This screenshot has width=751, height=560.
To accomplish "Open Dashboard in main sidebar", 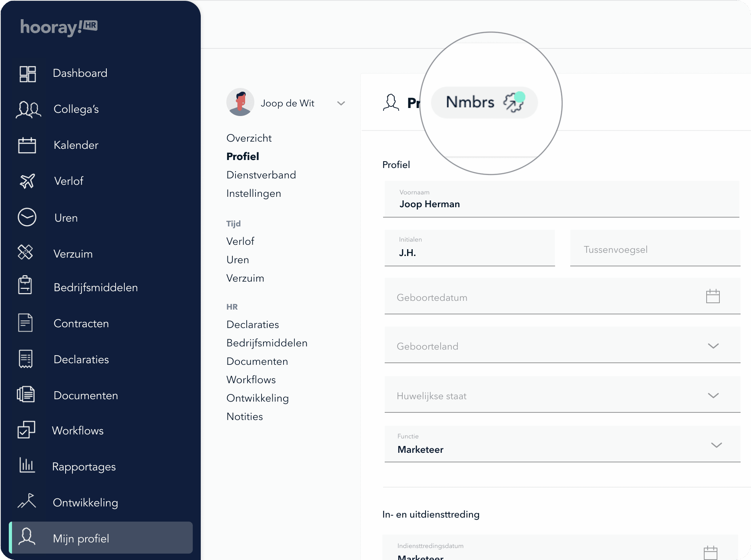I will [80, 73].
